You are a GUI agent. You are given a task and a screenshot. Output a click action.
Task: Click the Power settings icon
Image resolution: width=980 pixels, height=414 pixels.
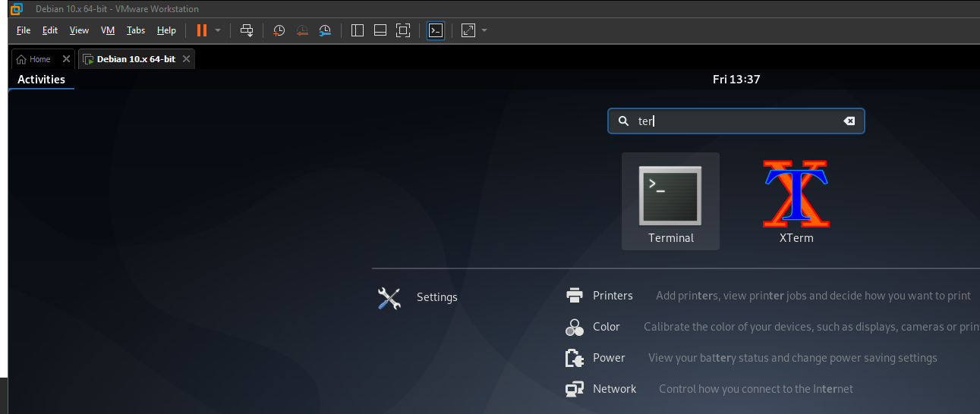575,358
